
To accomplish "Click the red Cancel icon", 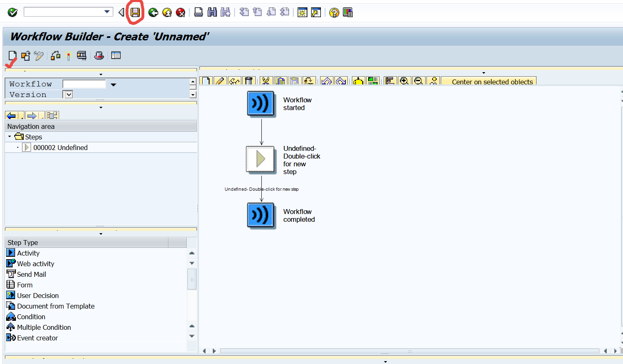I will [x=181, y=13].
